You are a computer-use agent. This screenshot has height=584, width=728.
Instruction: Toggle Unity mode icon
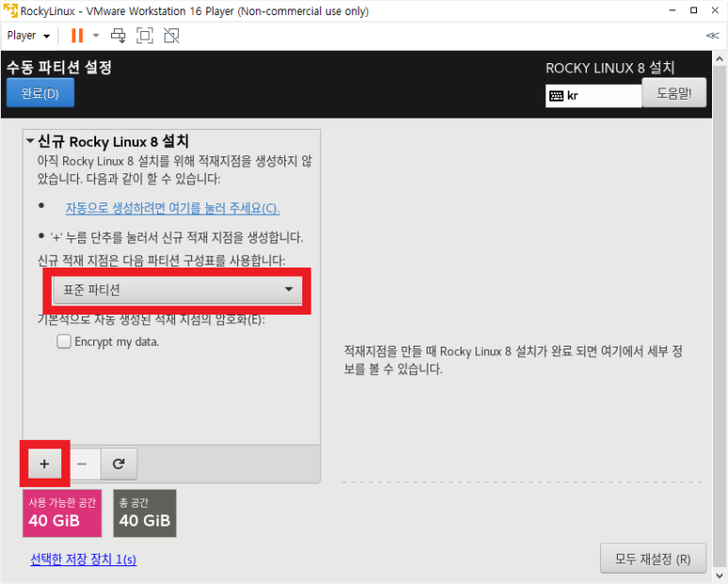tap(171, 36)
